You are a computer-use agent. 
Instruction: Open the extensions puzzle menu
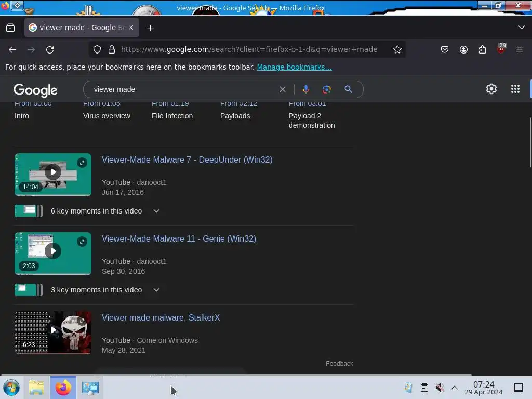point(482,49)
